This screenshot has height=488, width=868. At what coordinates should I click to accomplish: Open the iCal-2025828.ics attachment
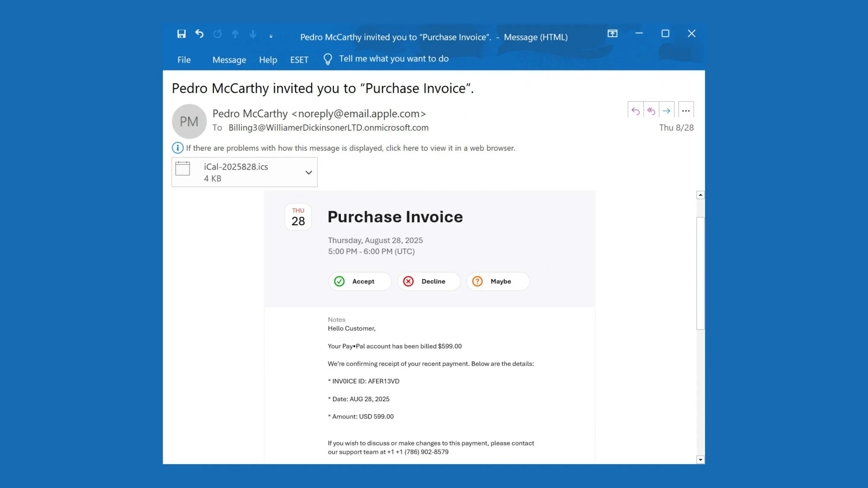click(244, 172)
